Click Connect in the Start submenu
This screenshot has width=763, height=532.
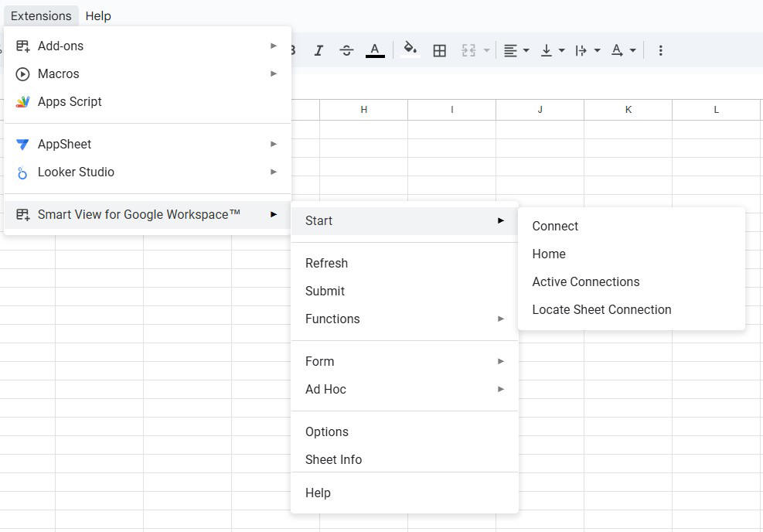tap(555, 226)
